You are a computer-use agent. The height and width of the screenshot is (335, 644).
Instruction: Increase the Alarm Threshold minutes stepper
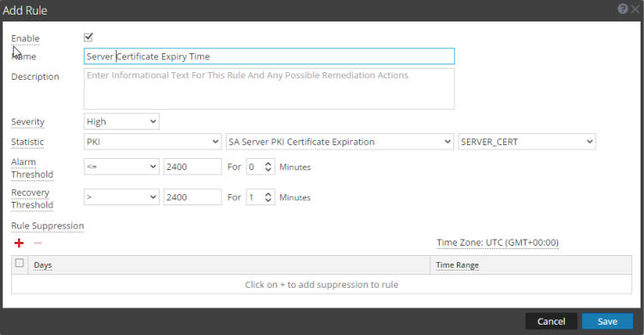pyautogui.click(x=268, y=163)
